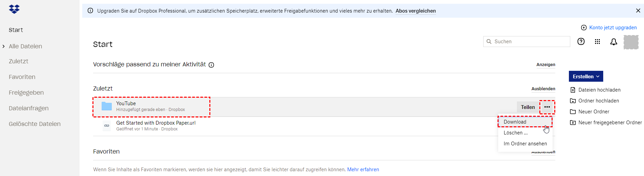
Task: Click the Dropbox logo icon
Action: (14, 9)
